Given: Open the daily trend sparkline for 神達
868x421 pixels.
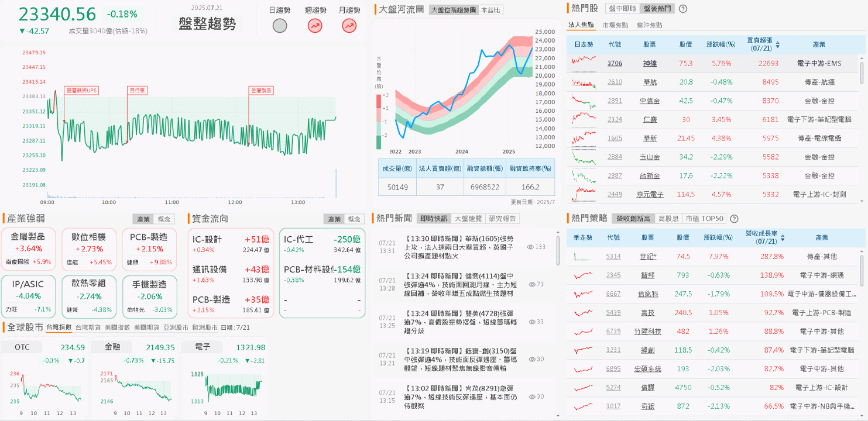Looking at the screenshot, I should 584,63.
